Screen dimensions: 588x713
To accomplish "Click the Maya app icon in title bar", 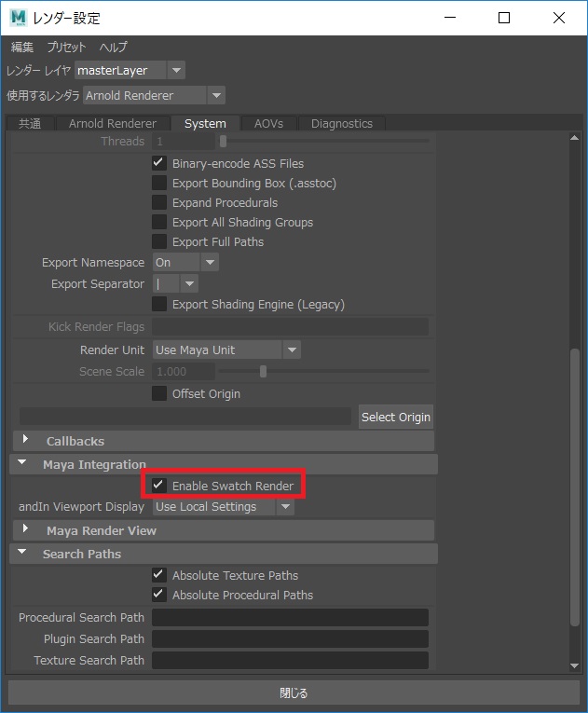I will tap(19, 18).
